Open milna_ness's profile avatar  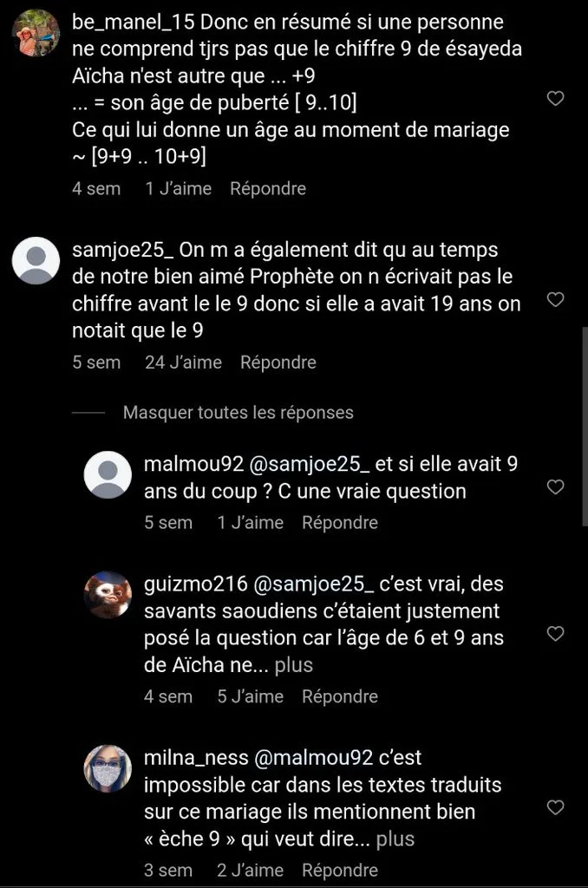point(108,768)
